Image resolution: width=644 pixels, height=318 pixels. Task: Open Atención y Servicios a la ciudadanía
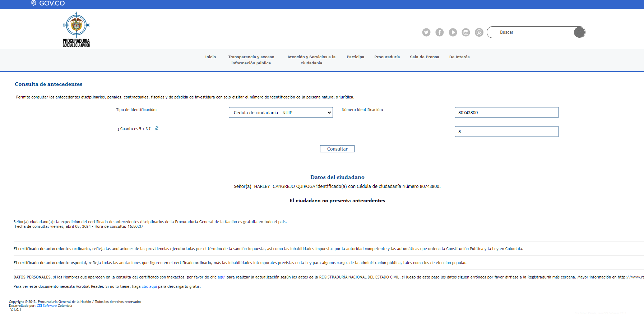tap(311, 60)
